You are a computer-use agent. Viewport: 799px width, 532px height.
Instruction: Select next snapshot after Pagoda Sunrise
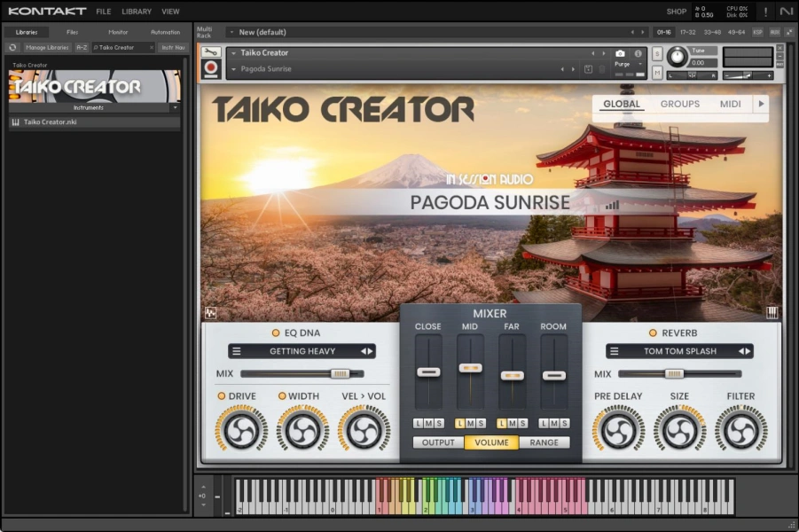tap(573, 69)
